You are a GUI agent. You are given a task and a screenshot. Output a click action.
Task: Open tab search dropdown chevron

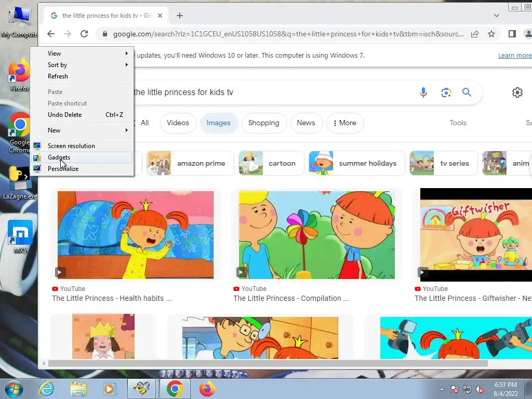496,16
